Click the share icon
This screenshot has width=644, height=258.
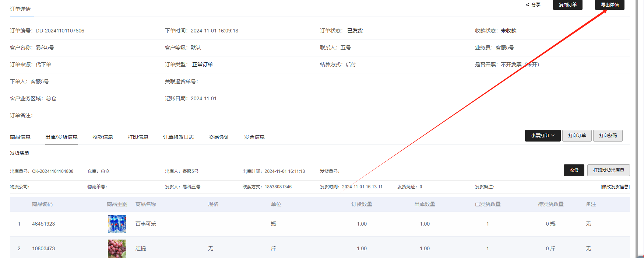coord(528,5)
